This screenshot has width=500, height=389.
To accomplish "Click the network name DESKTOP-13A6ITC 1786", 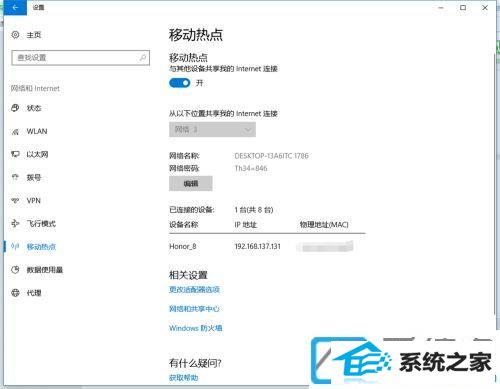I will (271, 156).
